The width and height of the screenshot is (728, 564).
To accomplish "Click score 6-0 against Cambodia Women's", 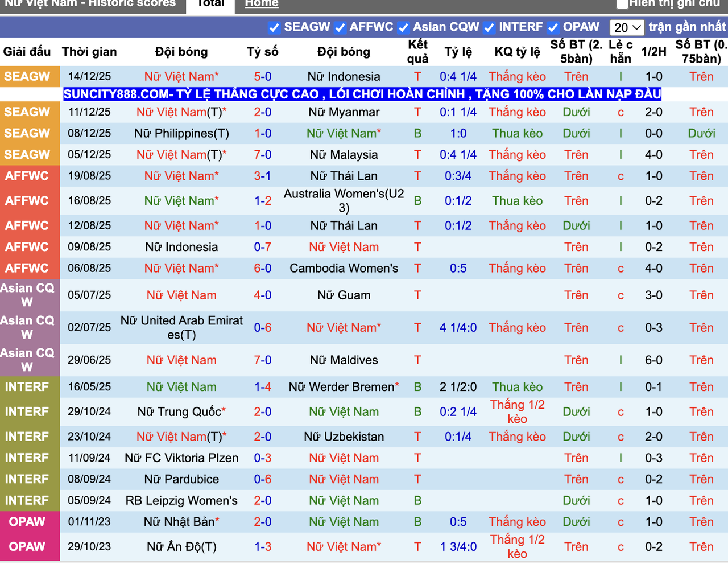I will tap(263, 269).
